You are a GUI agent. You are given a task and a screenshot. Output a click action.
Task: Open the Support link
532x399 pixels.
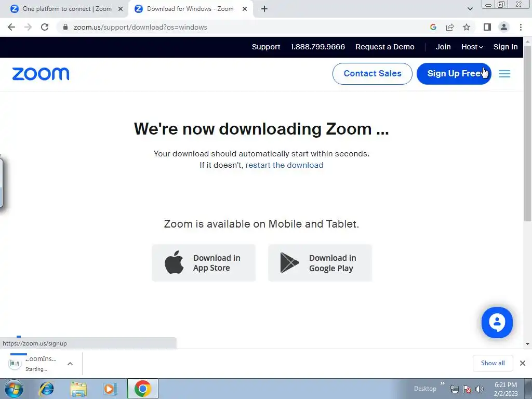pos(265,47)
